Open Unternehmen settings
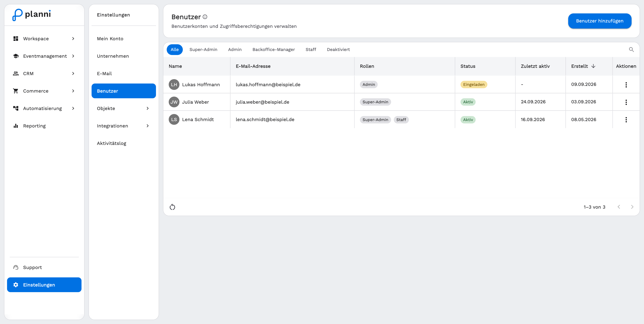This screenshot has width=644, height=324. point(123,56)
